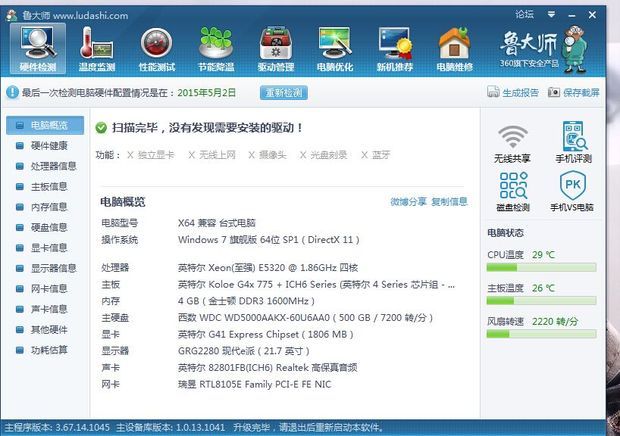
Task: Open the 节能降温 power saving tool
Action: click(216, 49)
